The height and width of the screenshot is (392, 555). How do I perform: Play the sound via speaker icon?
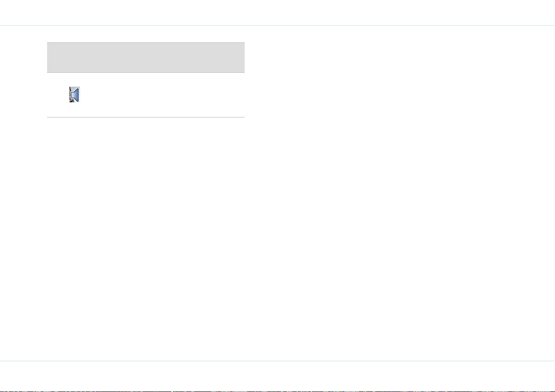click(x=75, y=95)
